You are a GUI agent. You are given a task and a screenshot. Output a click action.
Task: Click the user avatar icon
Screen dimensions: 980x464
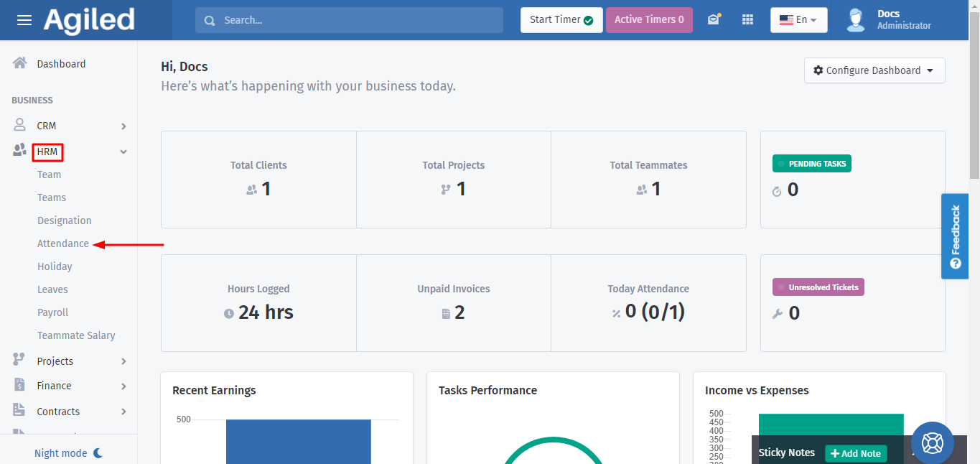click(x=855, y=20)
